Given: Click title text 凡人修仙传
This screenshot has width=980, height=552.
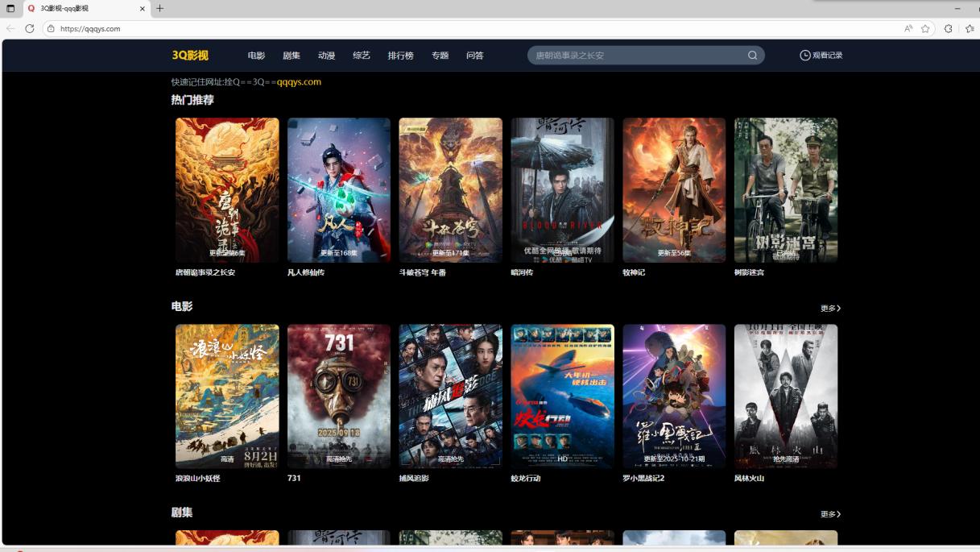Looking at the screenshot, I should (x=306, y=272).
